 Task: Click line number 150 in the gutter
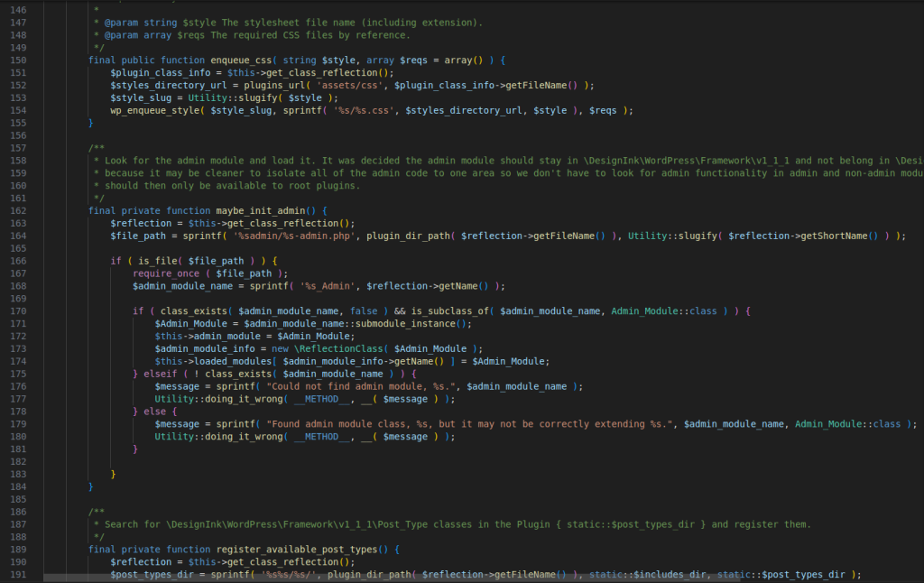click(x=19, y=60)
